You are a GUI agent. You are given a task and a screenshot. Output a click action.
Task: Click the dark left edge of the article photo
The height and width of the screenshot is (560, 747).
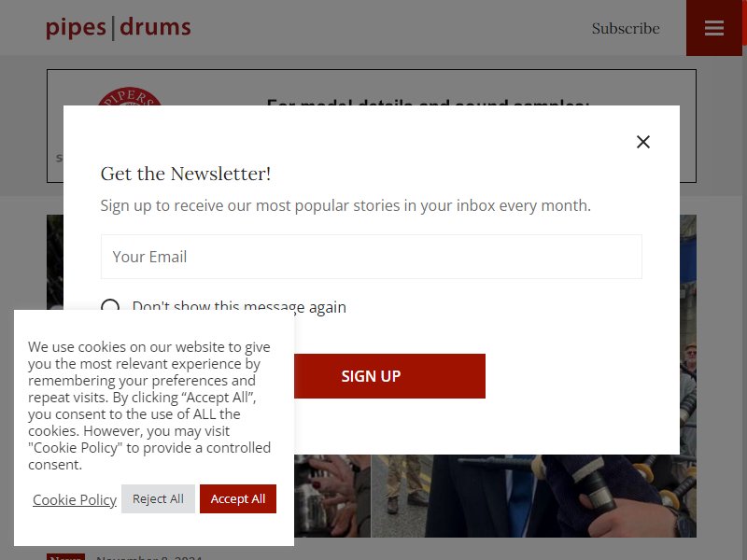[55, 262]
